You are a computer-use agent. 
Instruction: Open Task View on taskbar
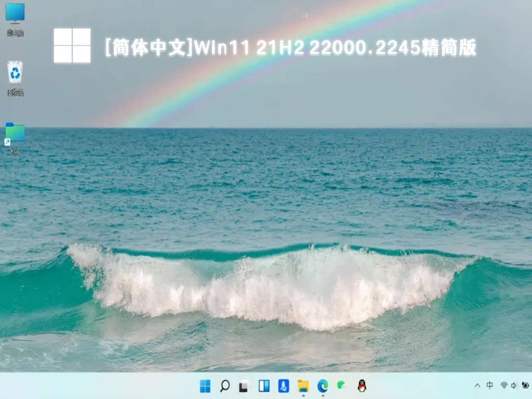click(243, 386)
